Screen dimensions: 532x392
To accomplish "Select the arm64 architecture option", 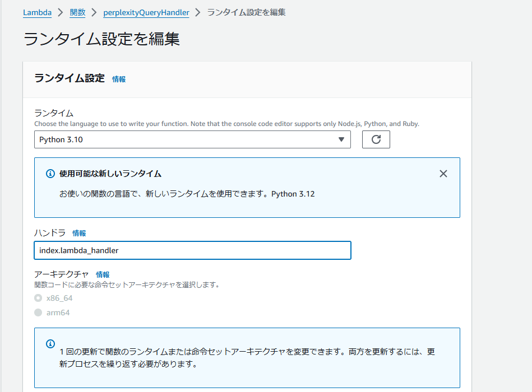I will pyautogui.click(x=38, y=312).
